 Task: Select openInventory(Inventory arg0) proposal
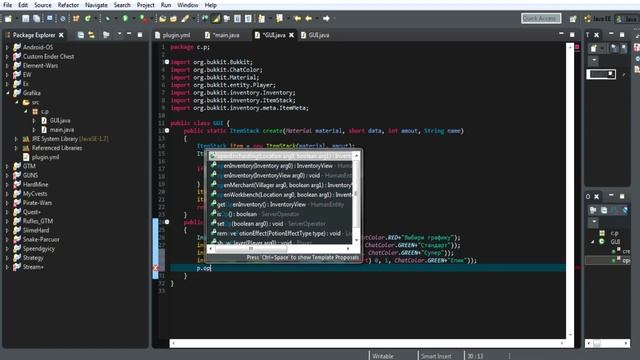[280, 166]
